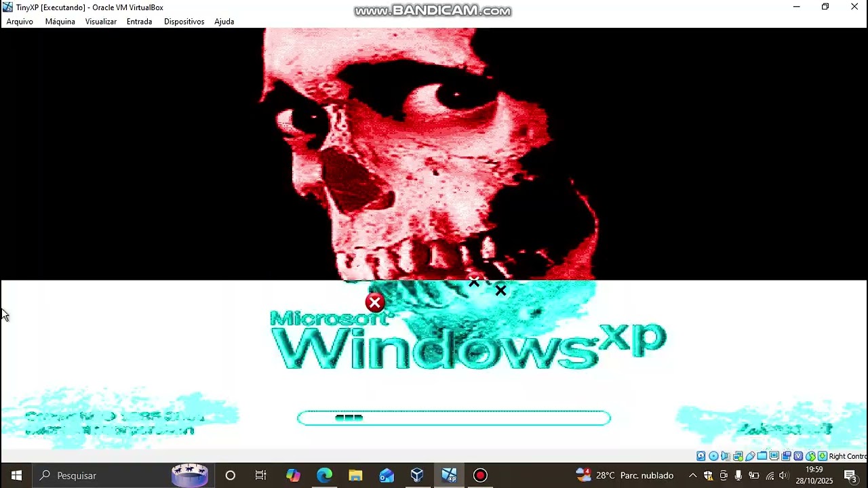Screen dimensions: 868x488
Task: Expand hidden system tray icons chevron
Action: coord(692,476)
